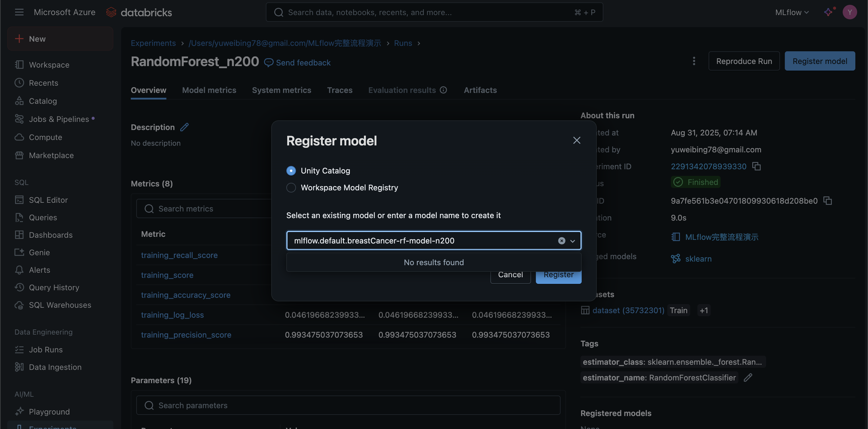This screenshot has width=868, height=429.
Task: Click the Data Ingestion icon
Action: click(x=19, y=367)
